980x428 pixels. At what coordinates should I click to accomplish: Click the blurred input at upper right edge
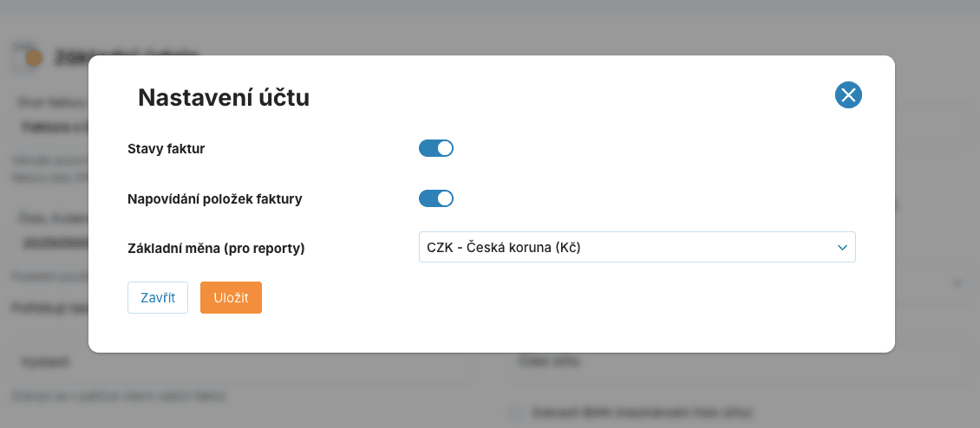pos(932,126)
